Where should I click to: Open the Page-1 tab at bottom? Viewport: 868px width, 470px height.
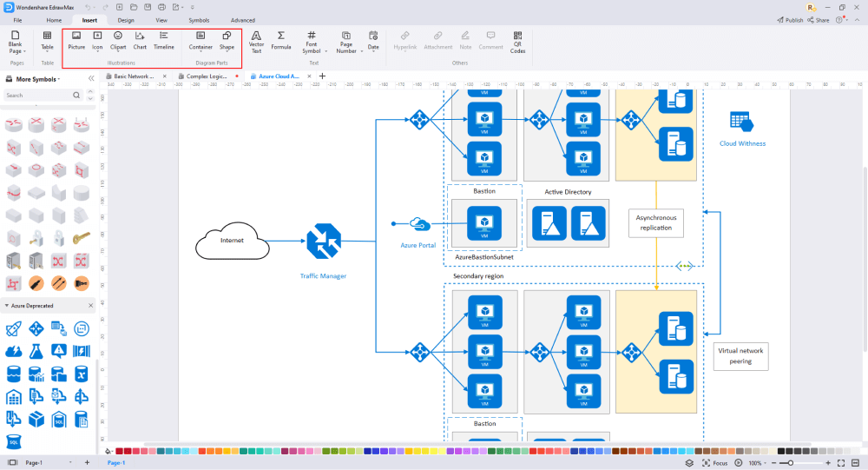(x=115, y=463)
